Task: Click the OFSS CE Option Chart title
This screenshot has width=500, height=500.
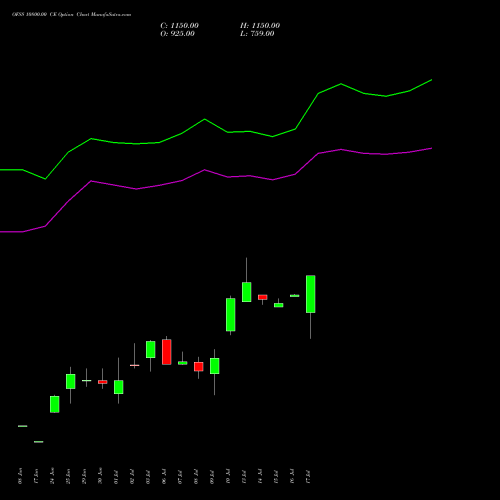Action: coord(71,15)
